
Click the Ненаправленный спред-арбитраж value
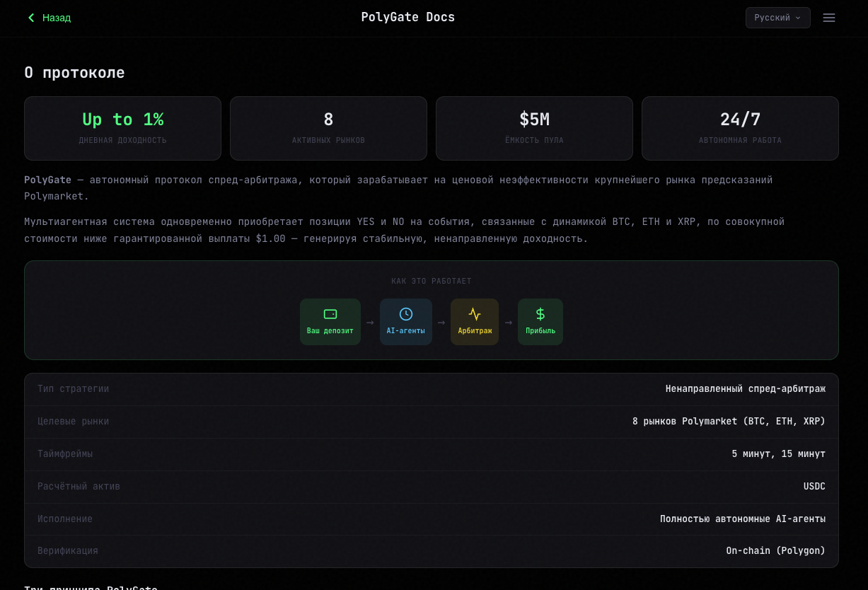click(x=746, y=389)
